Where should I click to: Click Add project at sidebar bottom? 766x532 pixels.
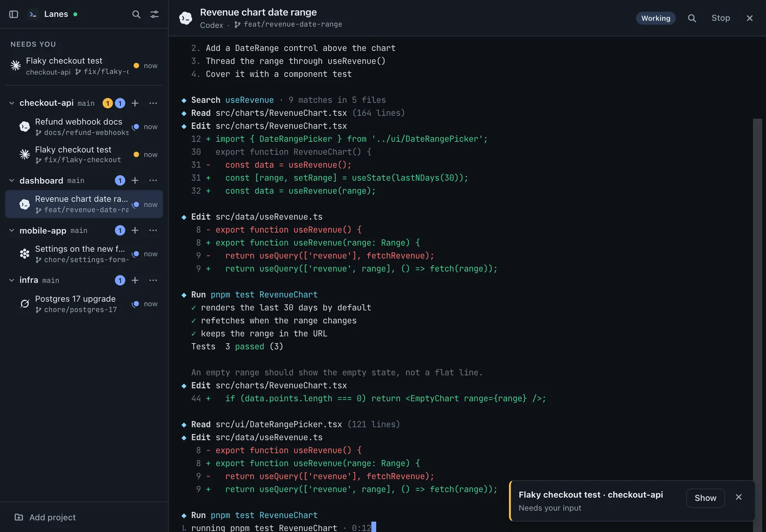coord(45,517)
